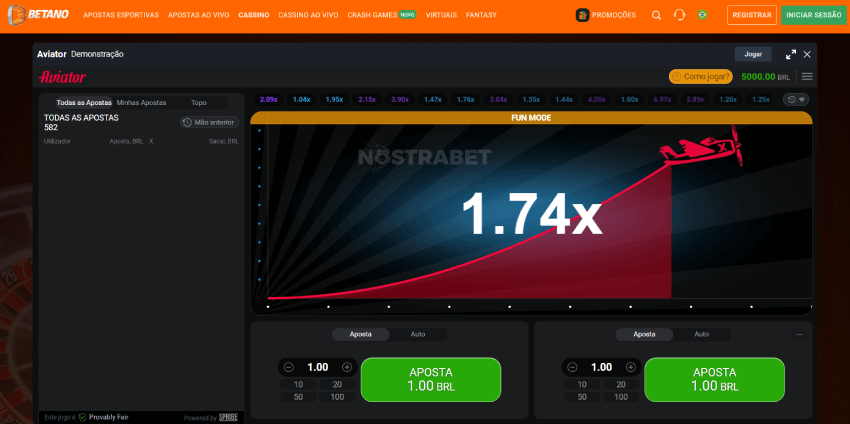Viewport: 850px width, 424px height.
Task: Click the Betano logo
Action: (38, 15)
